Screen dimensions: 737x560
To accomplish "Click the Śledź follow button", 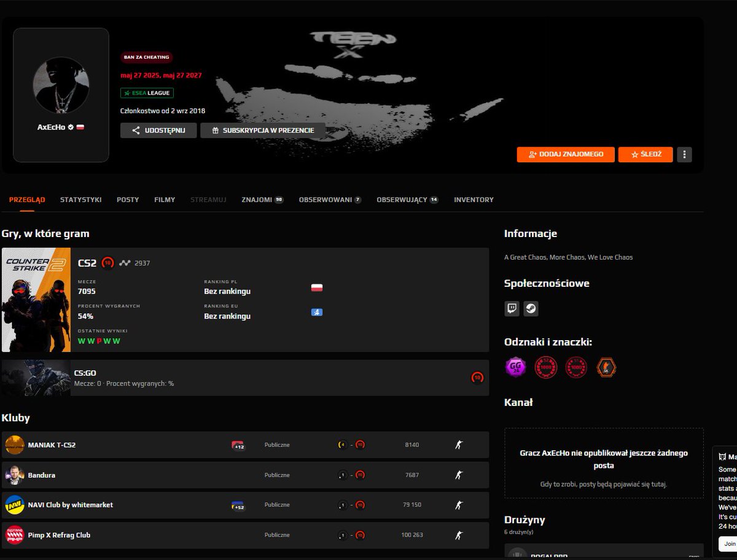I will [x=645, y=154].
